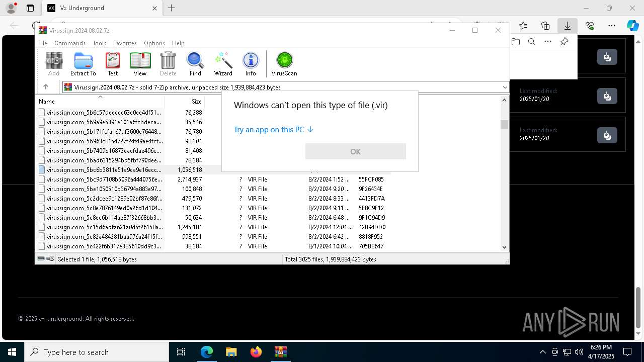Screen dimensions: 644x362
Task: Start VirusScan from the toolbar
Action: click(x=284, y=64)
